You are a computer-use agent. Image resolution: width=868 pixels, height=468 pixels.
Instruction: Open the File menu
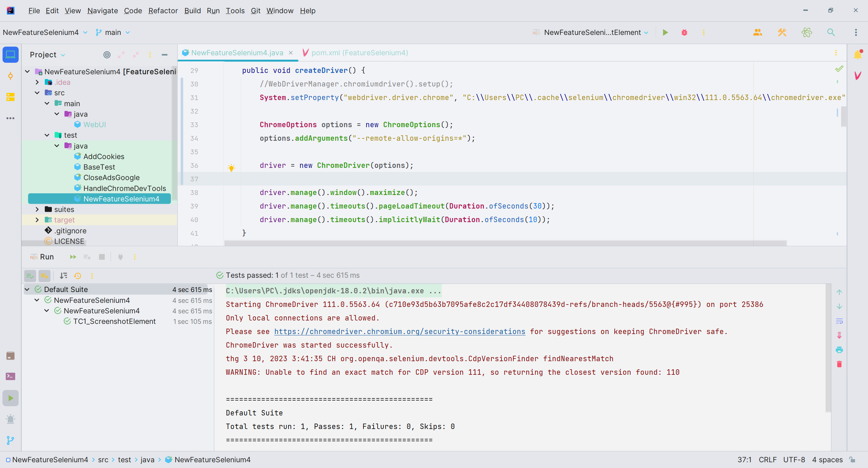click(x=34, y=11)
